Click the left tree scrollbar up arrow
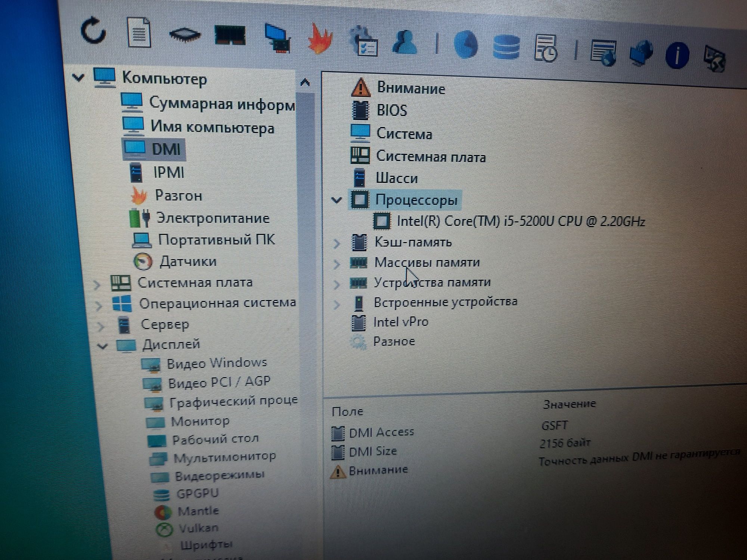The image size is (747, 560). [x=305, y=82]
